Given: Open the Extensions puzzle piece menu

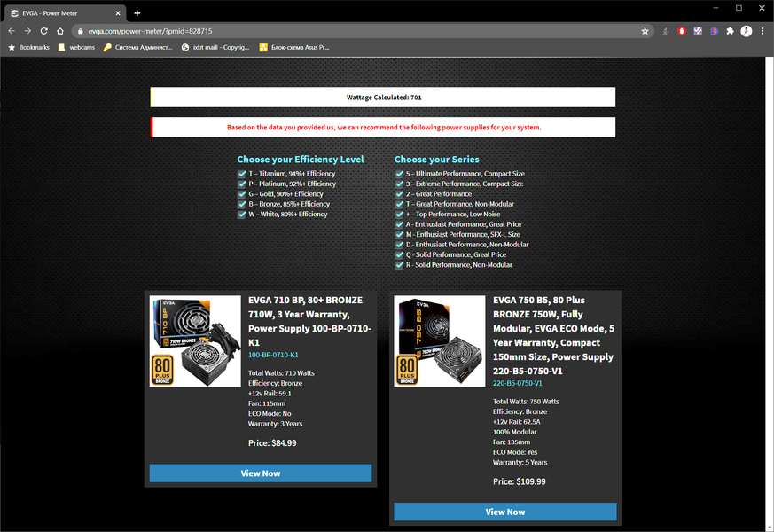Looking at the screenshot, I should (730, 31).
